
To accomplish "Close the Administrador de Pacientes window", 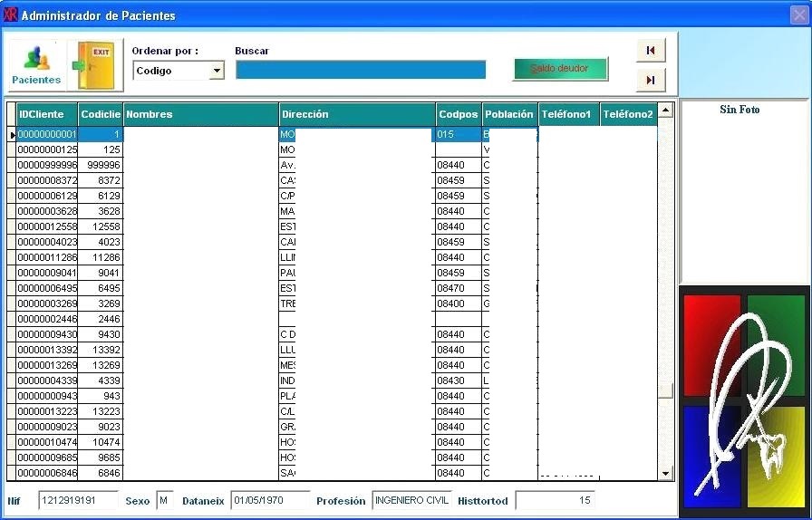I will (x=798, y=15).
